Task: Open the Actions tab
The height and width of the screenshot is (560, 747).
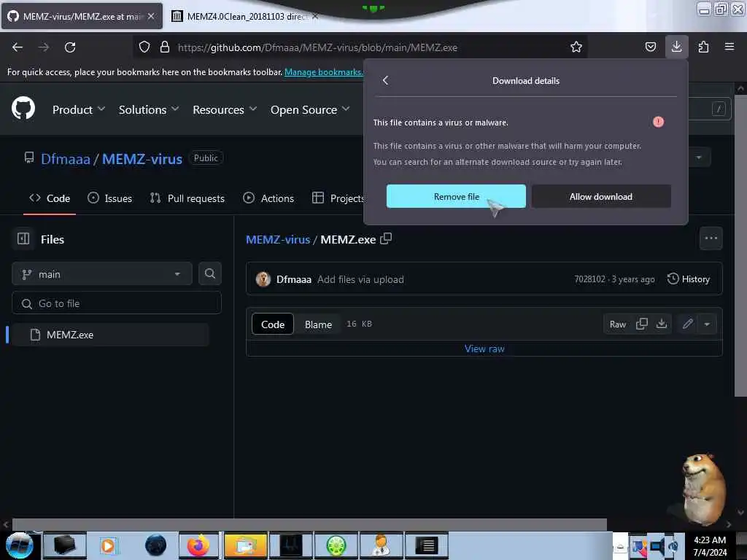Action: pyautogui.click(x=268, y=198)
